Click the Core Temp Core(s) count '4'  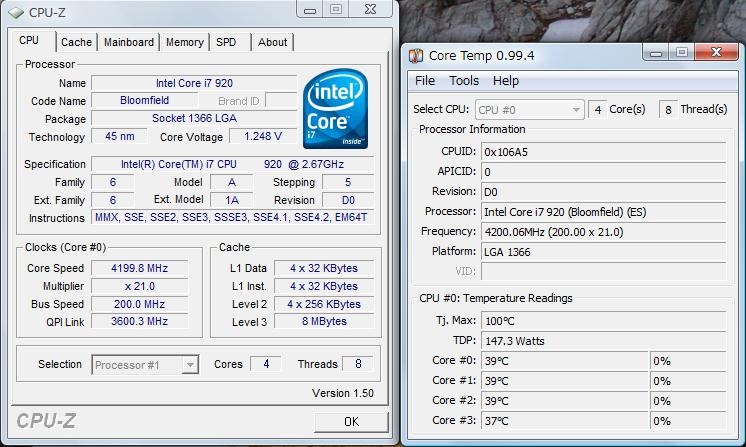pos(598,110)
